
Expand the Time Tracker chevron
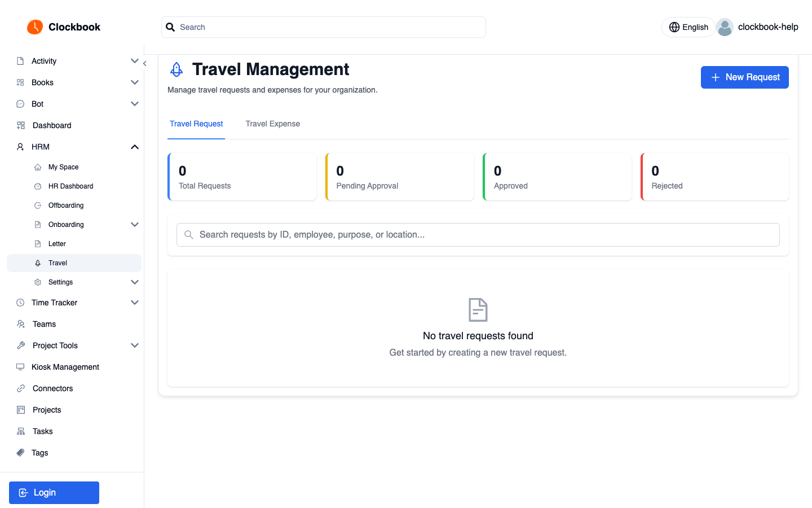click(x=135, y=303)
